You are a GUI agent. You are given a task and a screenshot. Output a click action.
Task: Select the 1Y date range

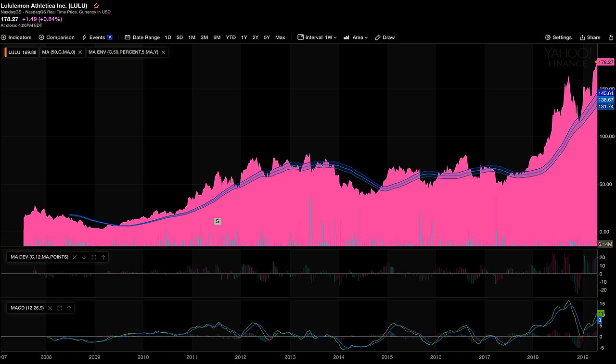[x=244, y=38]
